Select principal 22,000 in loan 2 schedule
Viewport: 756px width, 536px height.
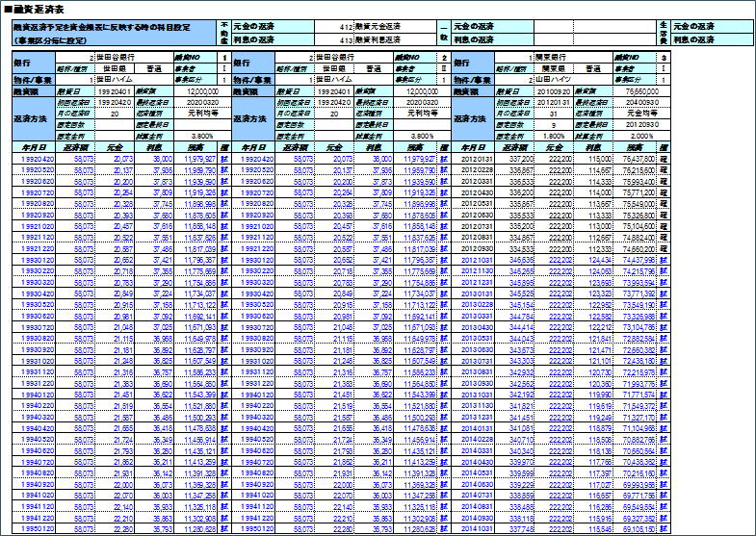point(334,485)
